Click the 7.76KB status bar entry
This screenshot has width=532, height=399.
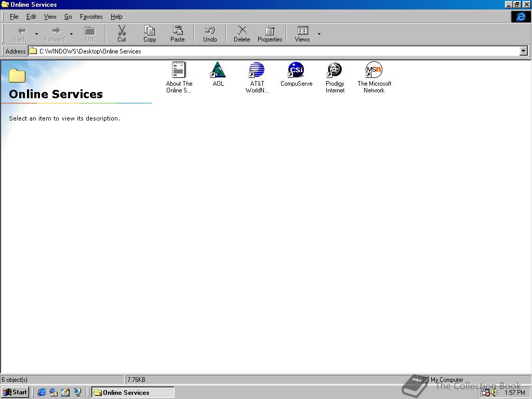pos(137,380)
